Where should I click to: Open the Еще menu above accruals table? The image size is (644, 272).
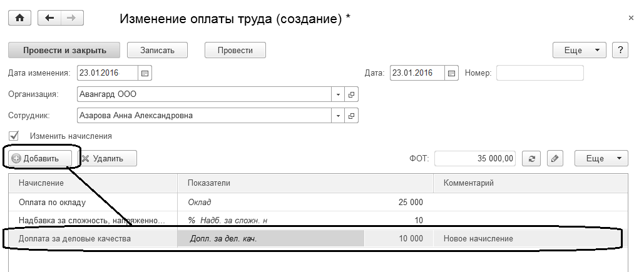click(x=601, y=159)
